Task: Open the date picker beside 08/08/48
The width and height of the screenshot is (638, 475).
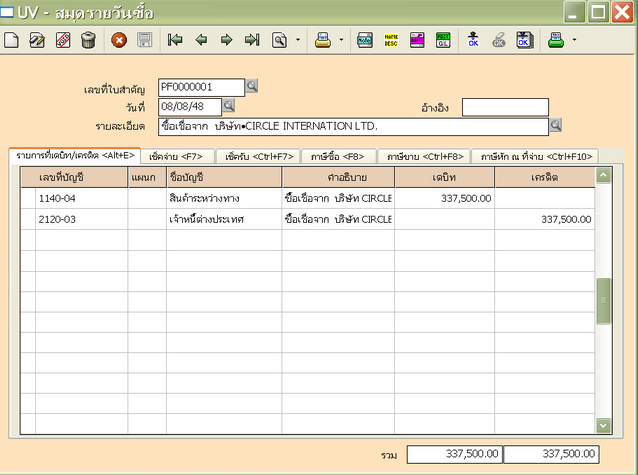Action: [x=228, y=105]
